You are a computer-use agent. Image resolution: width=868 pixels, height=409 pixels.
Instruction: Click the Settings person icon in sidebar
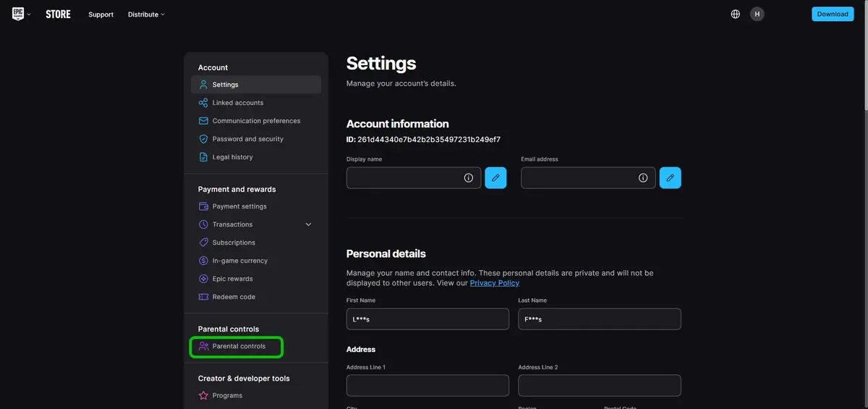[x=203, y=85]
